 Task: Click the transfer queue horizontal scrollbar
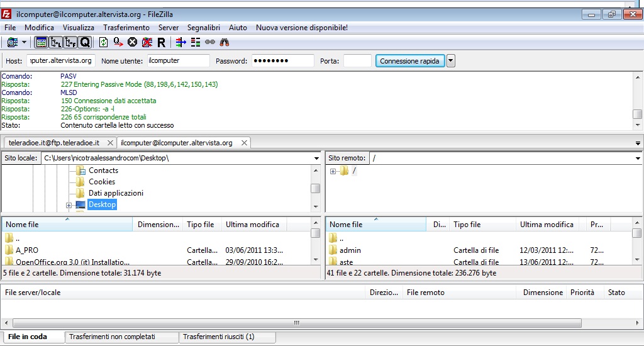297,323
